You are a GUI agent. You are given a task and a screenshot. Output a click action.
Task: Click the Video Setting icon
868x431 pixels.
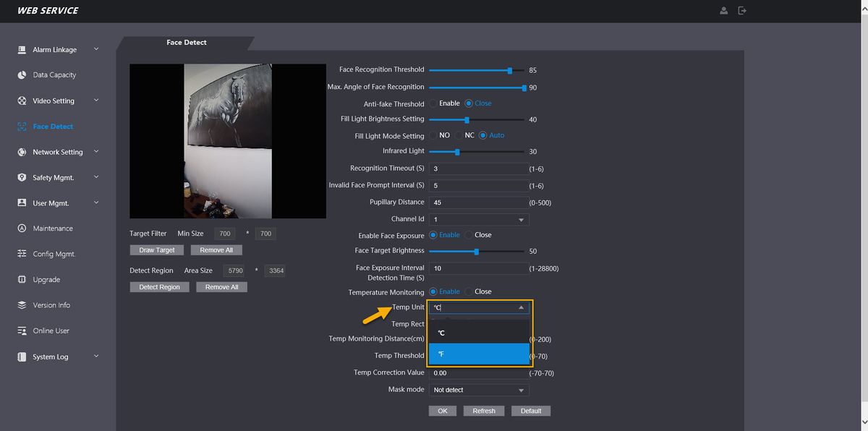[22, 101]
